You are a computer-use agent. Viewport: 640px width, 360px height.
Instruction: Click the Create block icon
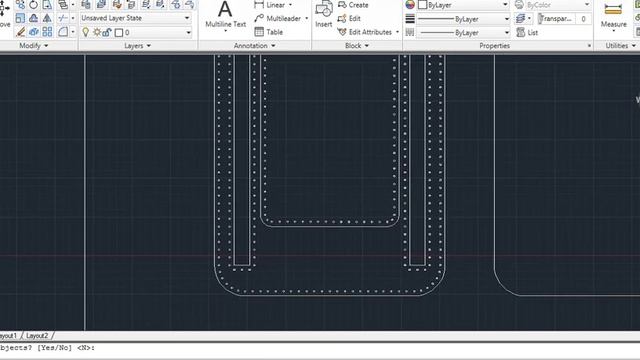[342, 5]
